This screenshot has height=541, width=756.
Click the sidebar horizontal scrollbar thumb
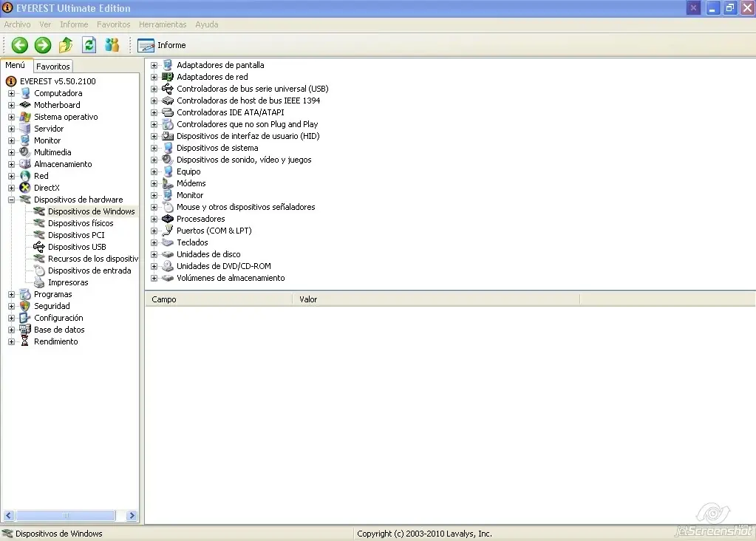(x=66, y=515)
